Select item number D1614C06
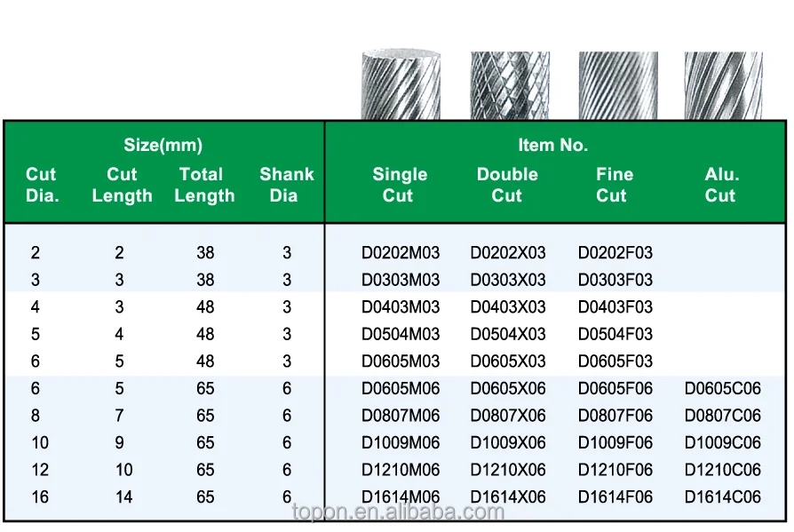The height and width of the screenshot is (532, 794). [723, 496]
